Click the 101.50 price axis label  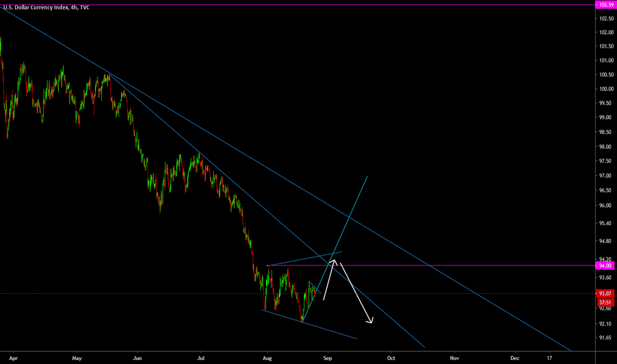pyautogui.click(x=606, y=46)
